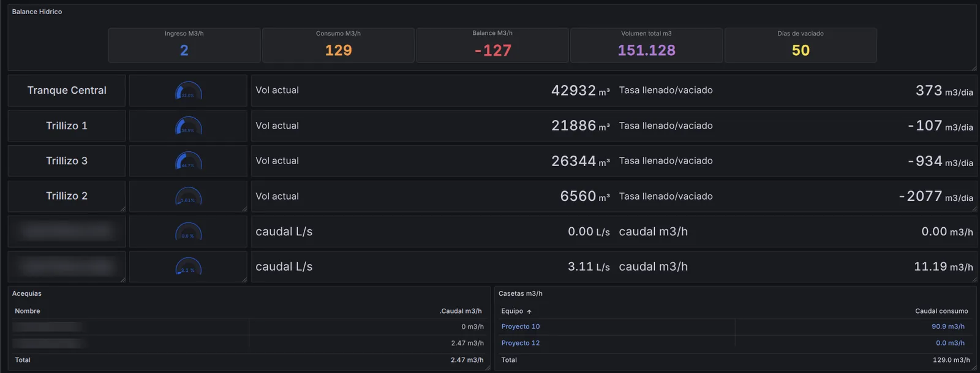
Task: Click the caudal value 11.19 m3/h
Action: click(x=943, y=266)
